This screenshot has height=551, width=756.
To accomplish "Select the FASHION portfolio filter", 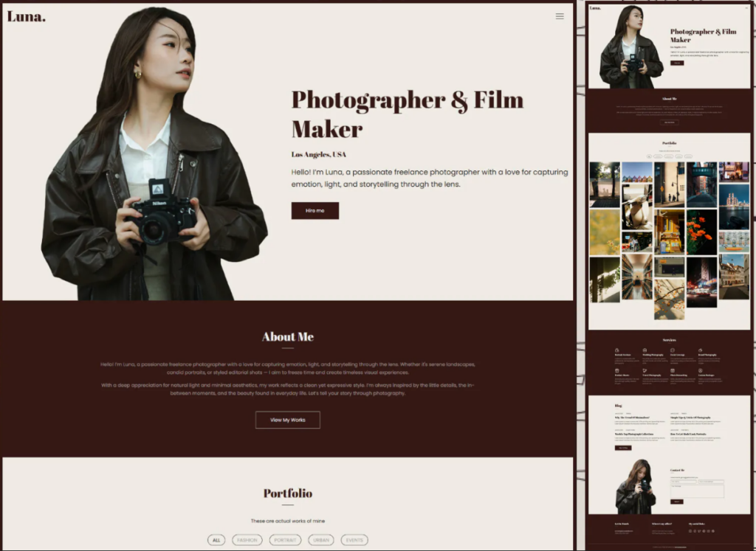I will coord(247,540).
